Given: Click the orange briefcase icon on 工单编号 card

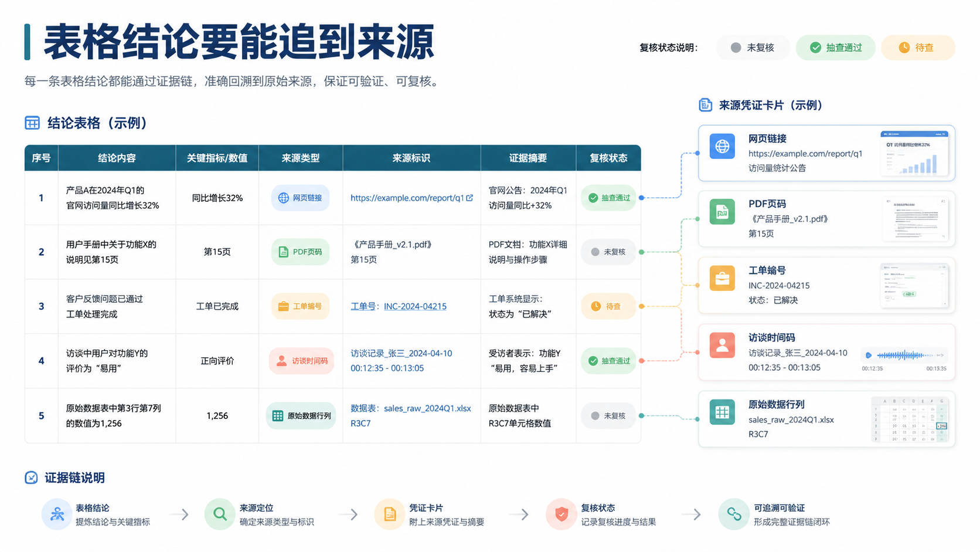Looking at the screenshot, I should click(722, 278).
